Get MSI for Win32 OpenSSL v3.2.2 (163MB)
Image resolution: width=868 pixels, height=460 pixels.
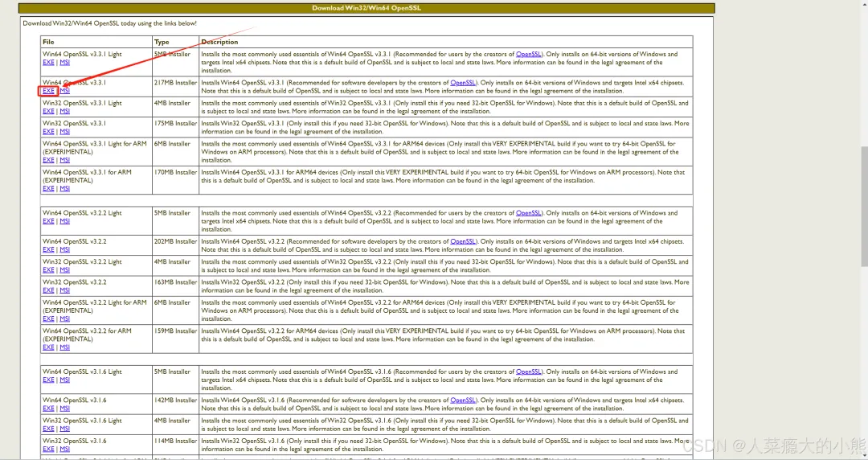pos(65,290)
